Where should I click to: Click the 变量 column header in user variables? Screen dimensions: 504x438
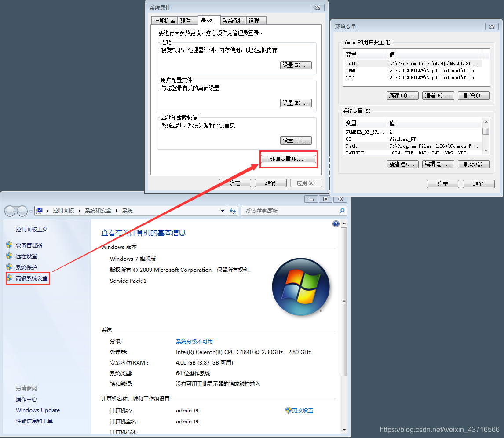point(365,55)
